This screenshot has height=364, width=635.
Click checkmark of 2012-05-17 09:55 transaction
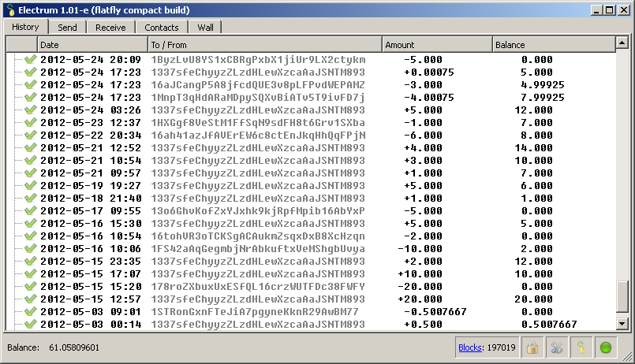pyautogui.click(x=31, y=210)
